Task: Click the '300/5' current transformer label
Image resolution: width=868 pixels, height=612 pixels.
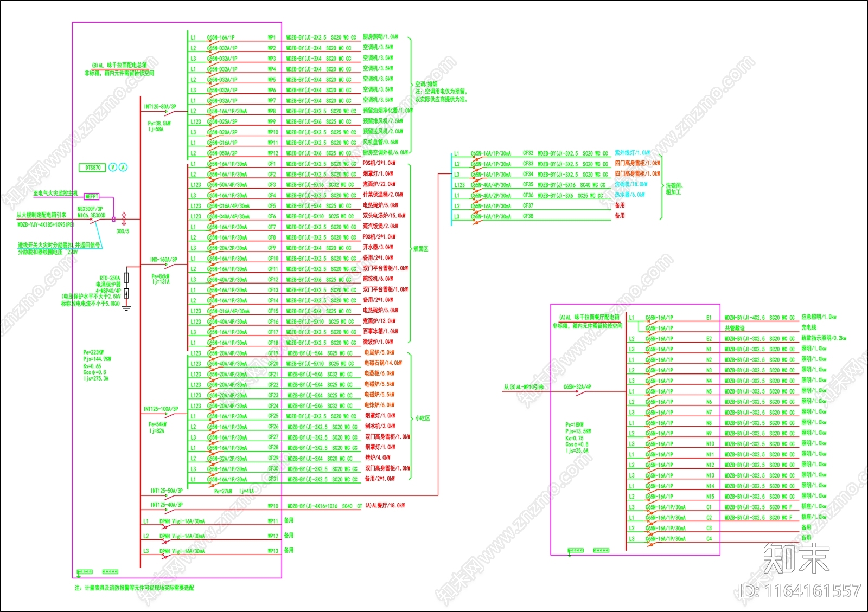Action: tap(123, 231)
